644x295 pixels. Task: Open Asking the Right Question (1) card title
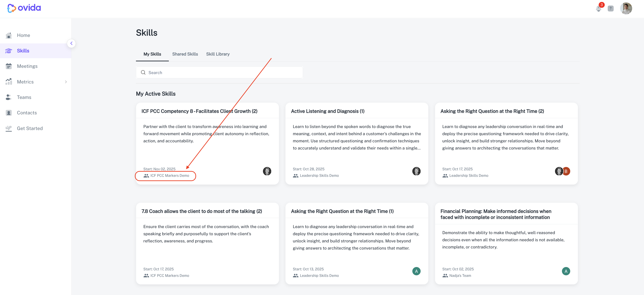(x=342, y=211)
